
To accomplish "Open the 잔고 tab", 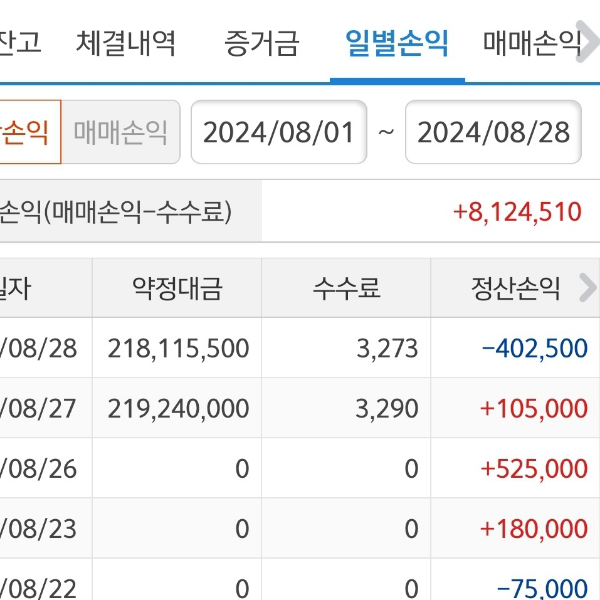I will 20,43.
